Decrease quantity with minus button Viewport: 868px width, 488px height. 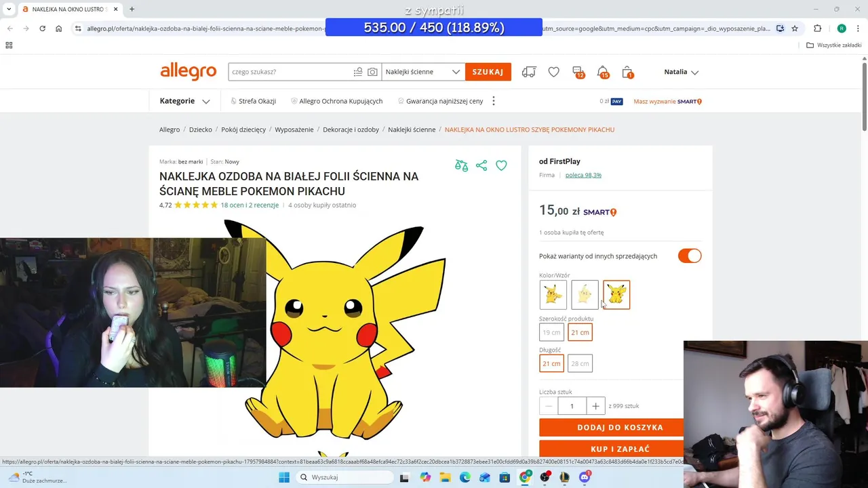click(549, 406)
